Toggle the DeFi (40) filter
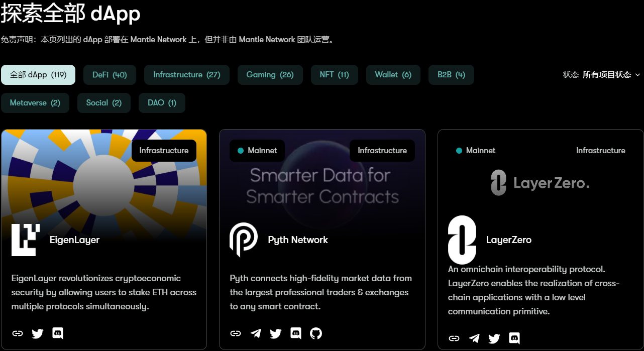Screen dimensions: 644x351 point(110,74)
